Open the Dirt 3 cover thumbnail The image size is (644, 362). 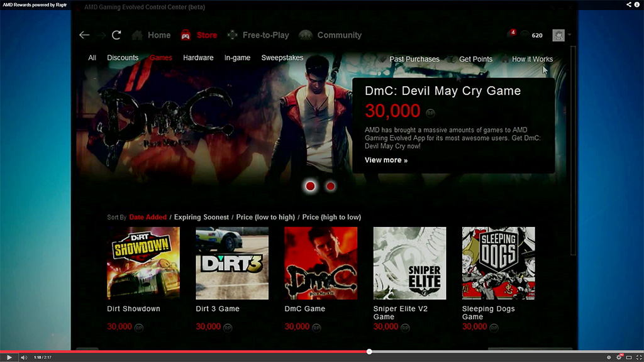pyautogui.click(x=232, y=263)
